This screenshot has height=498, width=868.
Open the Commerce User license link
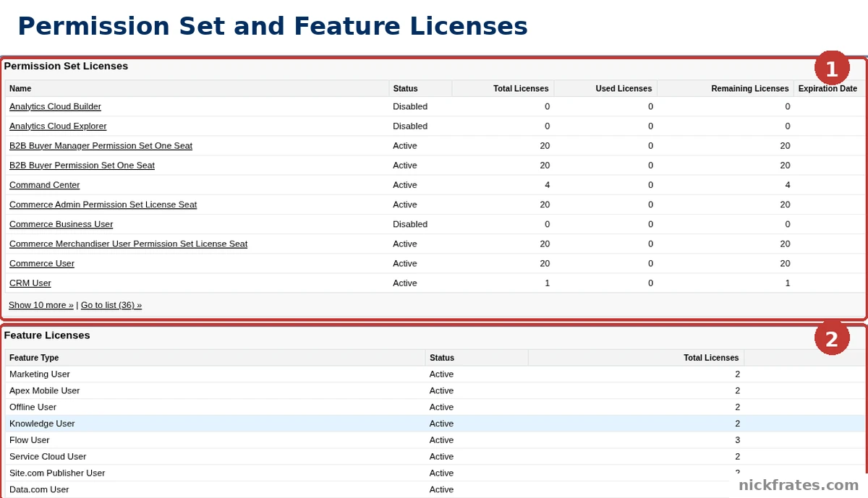(x=42, y=263)
